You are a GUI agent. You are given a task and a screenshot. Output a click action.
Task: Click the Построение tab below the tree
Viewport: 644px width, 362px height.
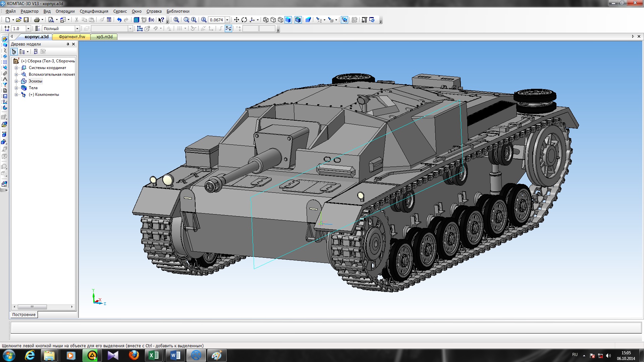click(24, 314)
